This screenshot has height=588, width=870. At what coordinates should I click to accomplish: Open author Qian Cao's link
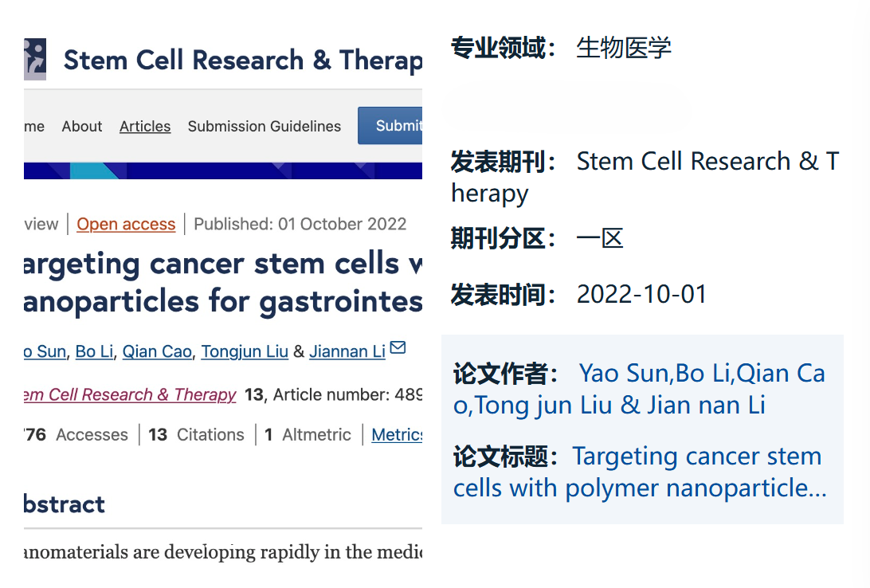point(157,351)
